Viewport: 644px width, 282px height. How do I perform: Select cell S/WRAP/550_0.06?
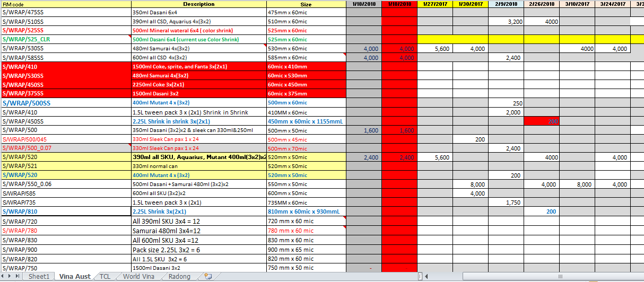66,184
